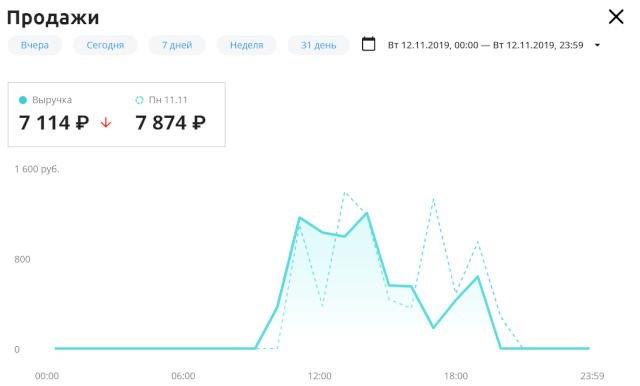Image resolution: width=640 pixels, height=386 pixels.
Task: Click the Продажи heading title
Action: tap(53, 18)
